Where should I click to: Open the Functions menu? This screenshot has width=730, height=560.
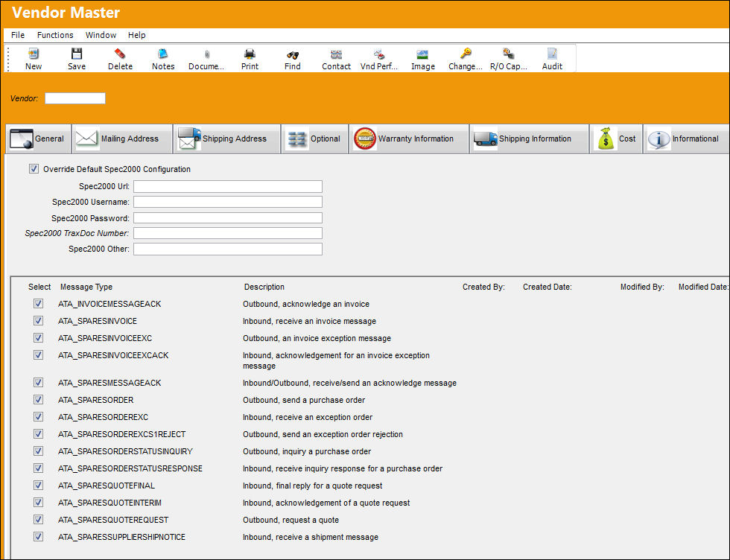(55, 35)
